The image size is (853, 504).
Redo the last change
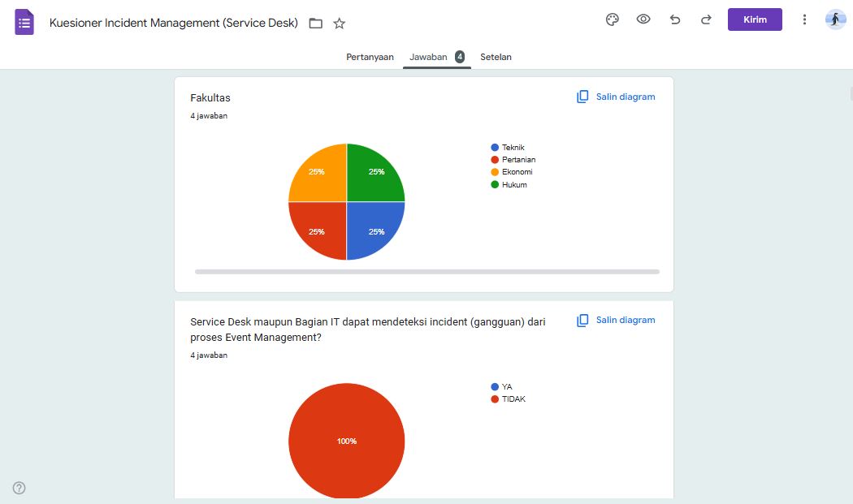706,19
